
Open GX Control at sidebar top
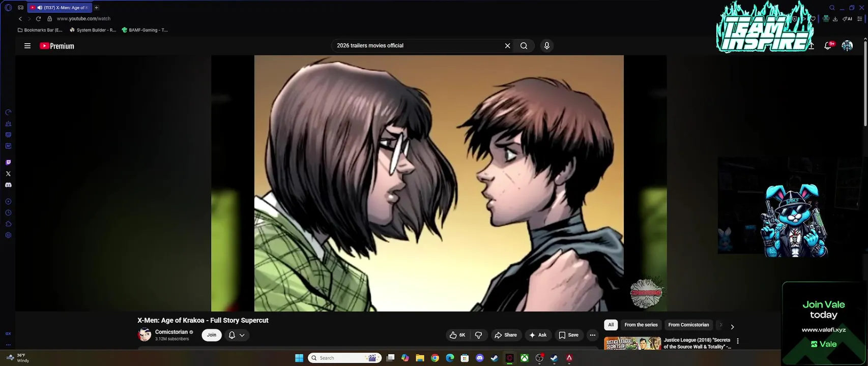tap(8, 112)
